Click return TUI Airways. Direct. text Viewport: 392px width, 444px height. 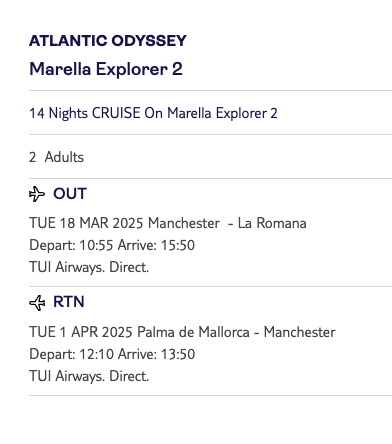coord(89,376)
